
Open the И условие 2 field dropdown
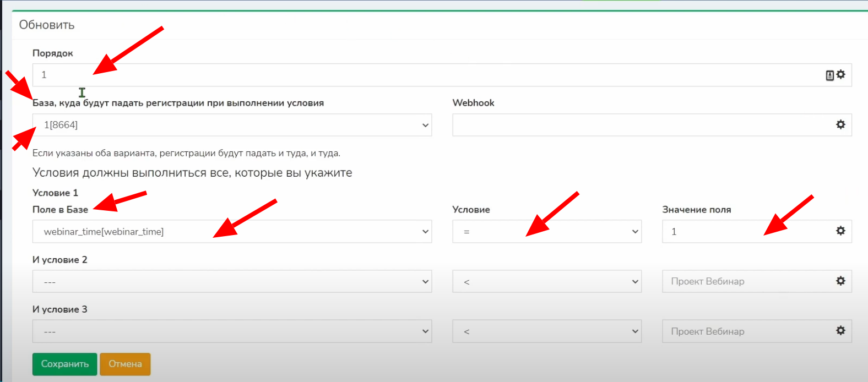[232, 281]
